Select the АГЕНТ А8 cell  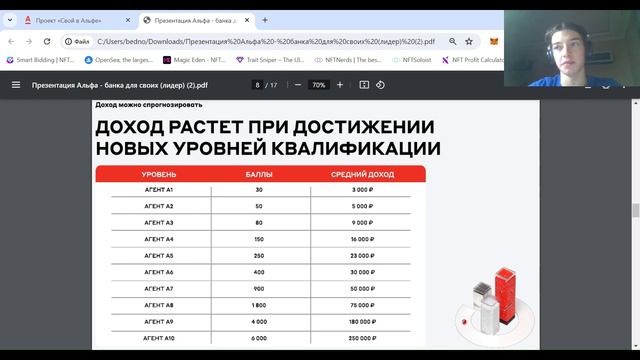[x=159, y=305]
